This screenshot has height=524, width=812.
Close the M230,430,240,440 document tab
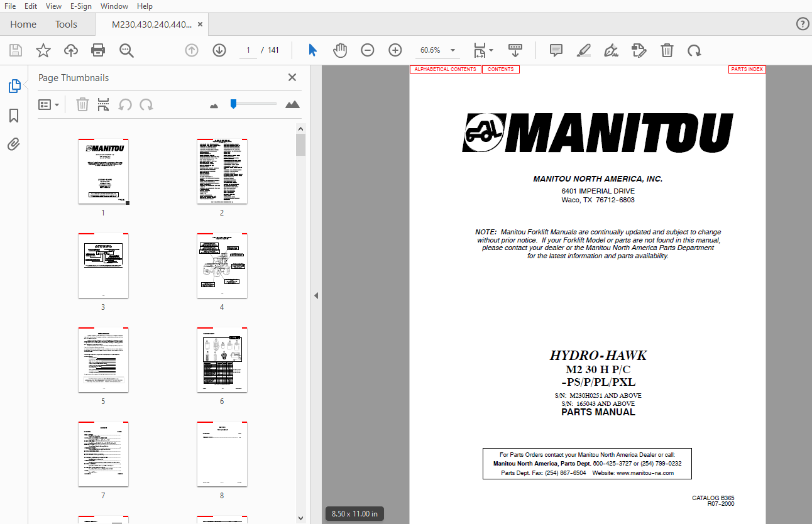click(x=200, y=25)
